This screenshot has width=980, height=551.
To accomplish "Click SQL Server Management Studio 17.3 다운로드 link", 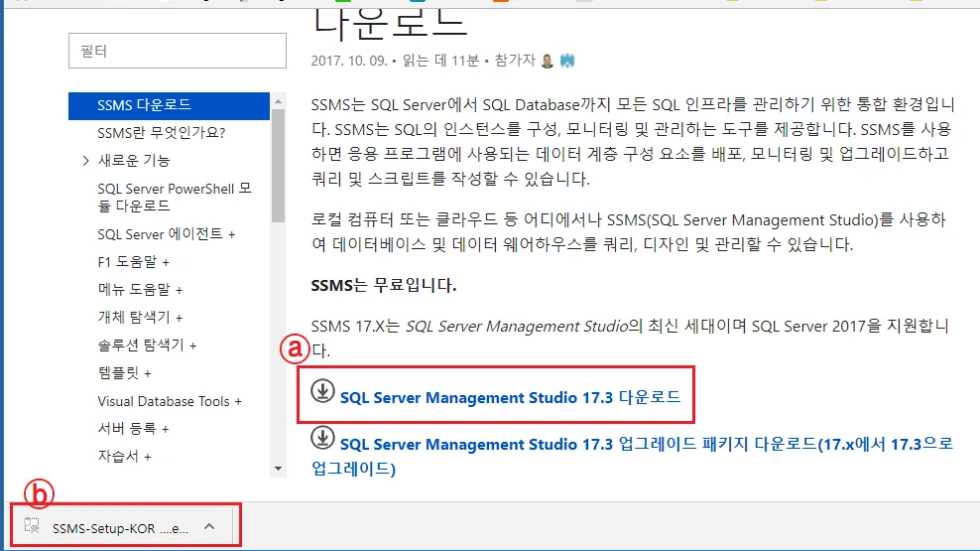I will 510,398.
